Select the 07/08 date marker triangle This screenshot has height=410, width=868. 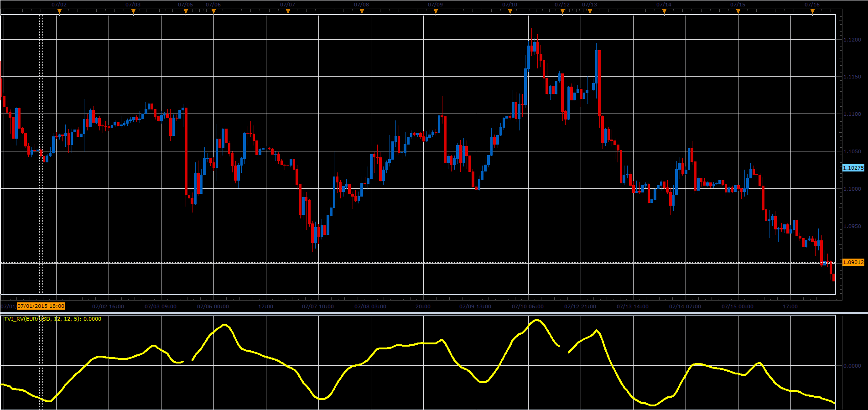tap(362, 11)
